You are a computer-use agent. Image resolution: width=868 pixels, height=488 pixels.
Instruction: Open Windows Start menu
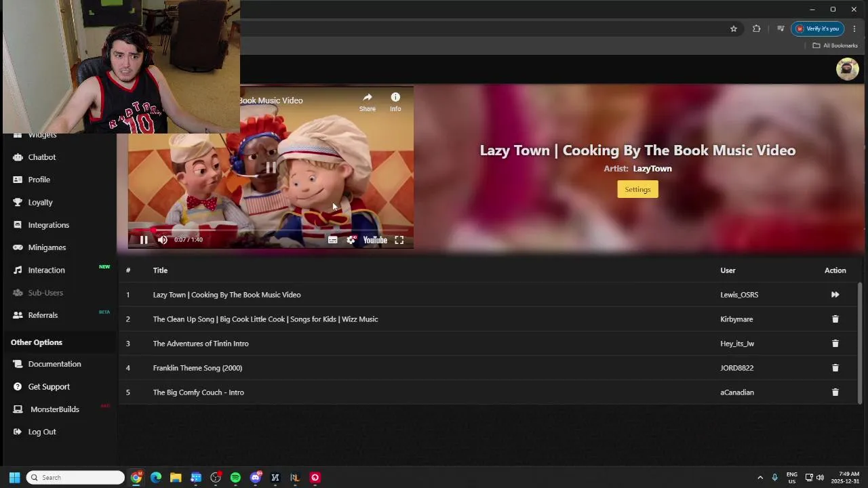click(x=14, y=477)
